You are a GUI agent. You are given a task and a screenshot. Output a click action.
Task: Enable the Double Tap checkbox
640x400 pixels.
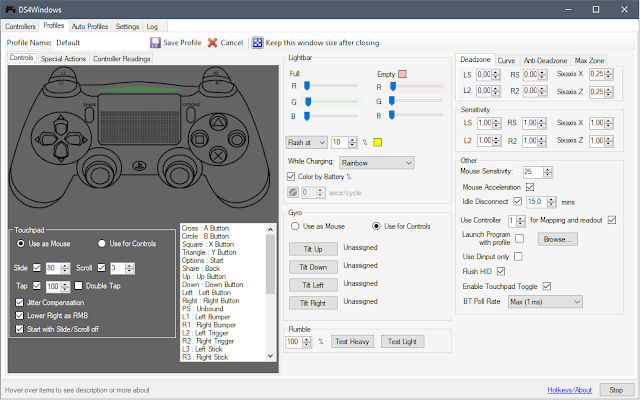[x=78, y=286]
